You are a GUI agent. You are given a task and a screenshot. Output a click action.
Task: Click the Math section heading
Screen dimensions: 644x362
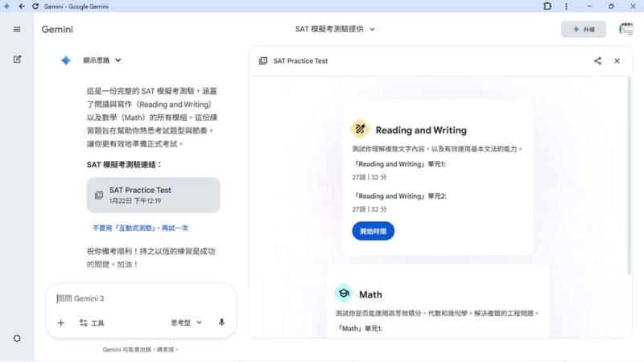tap(370, 294)
